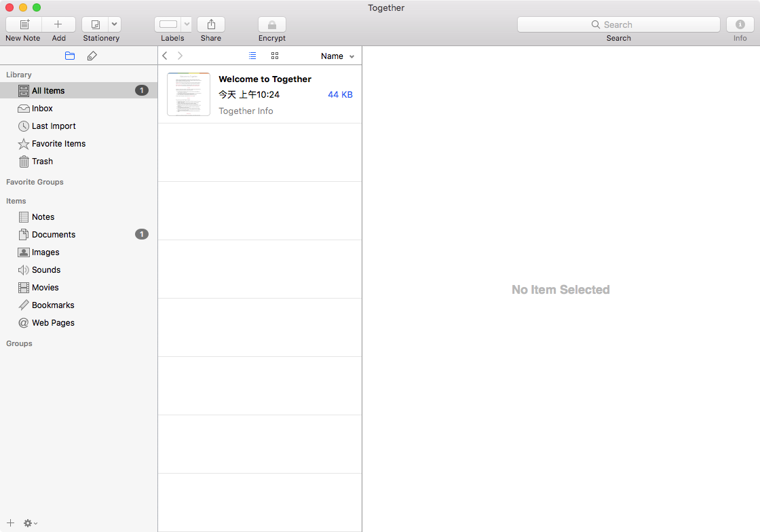
Task: Click the Together Info label text
Action: [246, 111]
